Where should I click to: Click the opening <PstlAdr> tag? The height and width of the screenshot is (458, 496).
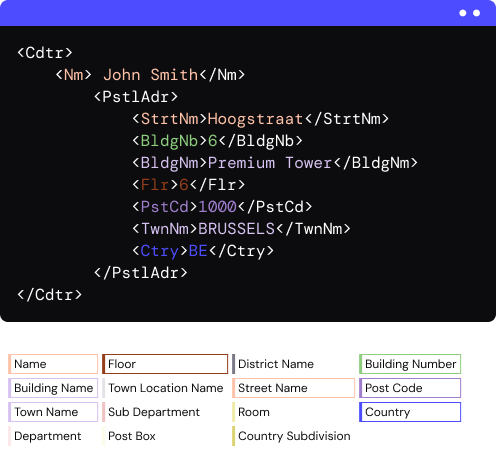(136, 97)
